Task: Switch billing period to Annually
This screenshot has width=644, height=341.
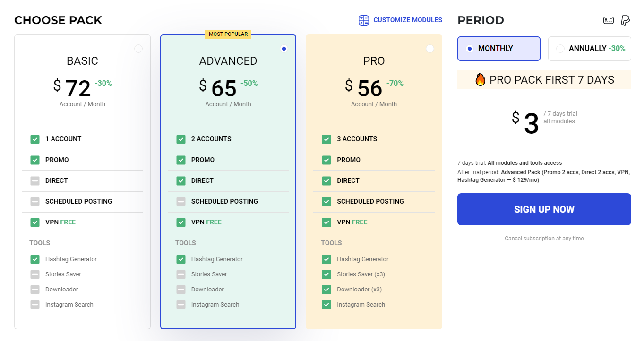Action: pos(589,48)
